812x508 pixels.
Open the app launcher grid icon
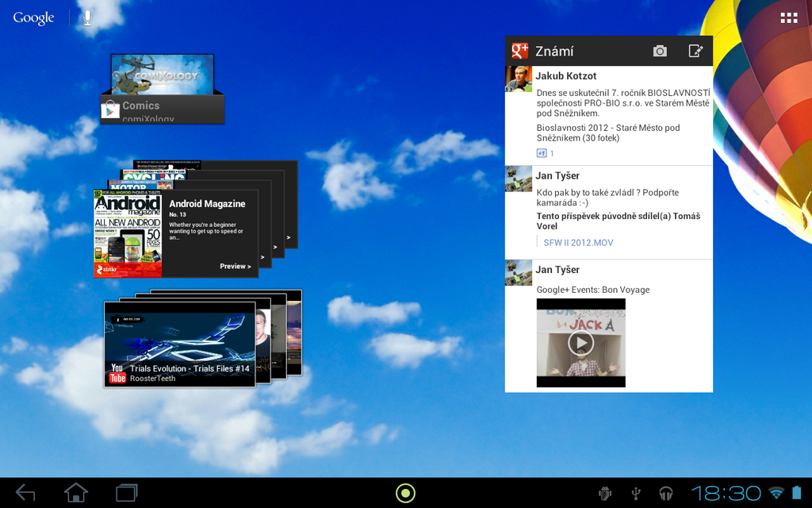click(789, 17)
